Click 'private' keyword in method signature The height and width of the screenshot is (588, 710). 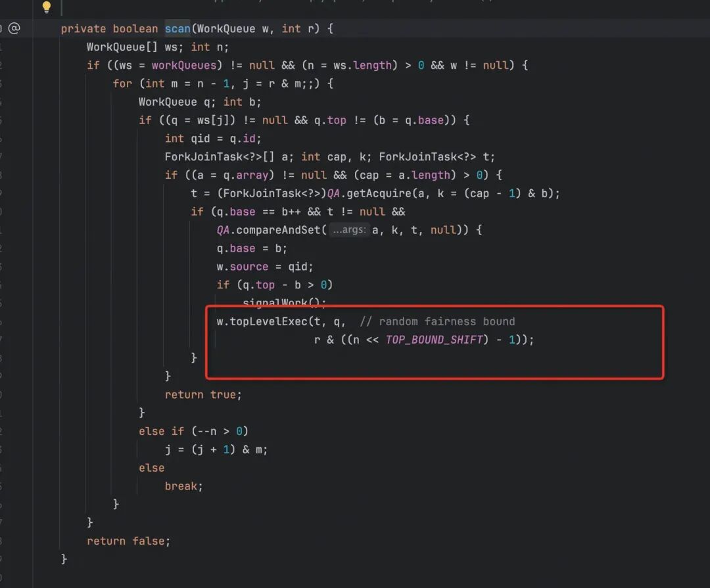tap(83, 28)
